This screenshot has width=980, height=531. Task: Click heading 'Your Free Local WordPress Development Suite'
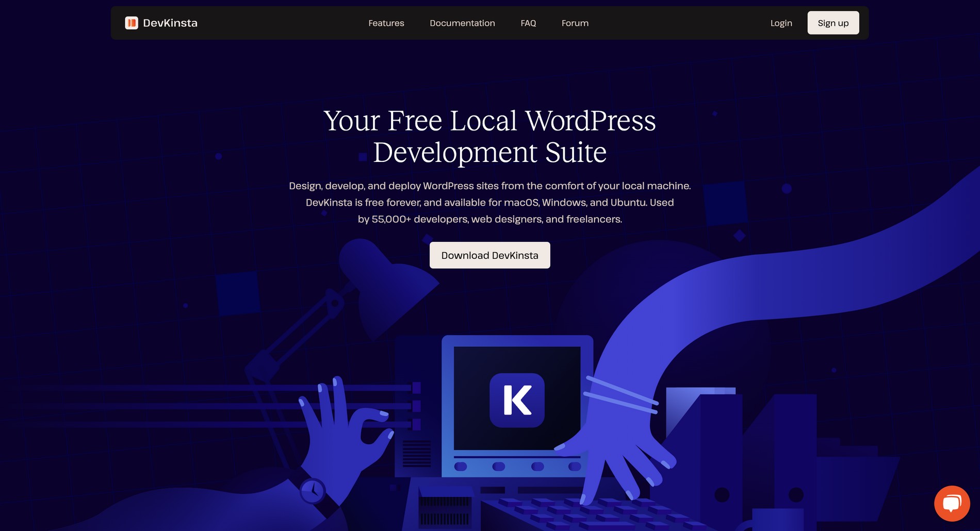pos(490,136)
